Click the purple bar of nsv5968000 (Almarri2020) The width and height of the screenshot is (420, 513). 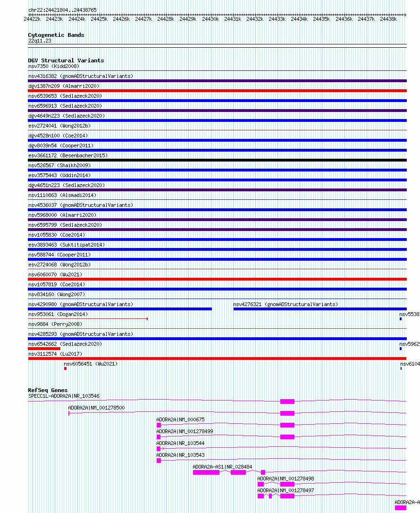coord(218,220)
